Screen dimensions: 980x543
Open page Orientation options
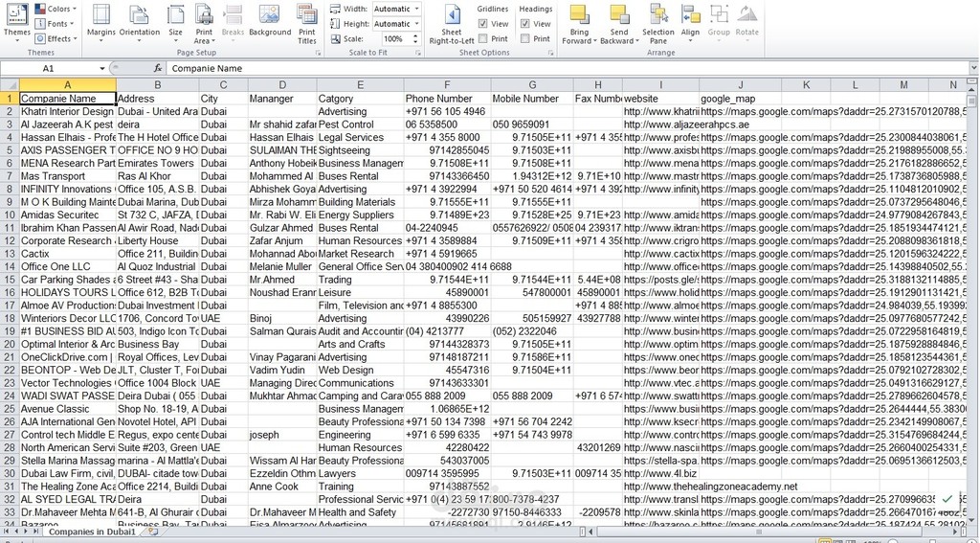[140, 19]
